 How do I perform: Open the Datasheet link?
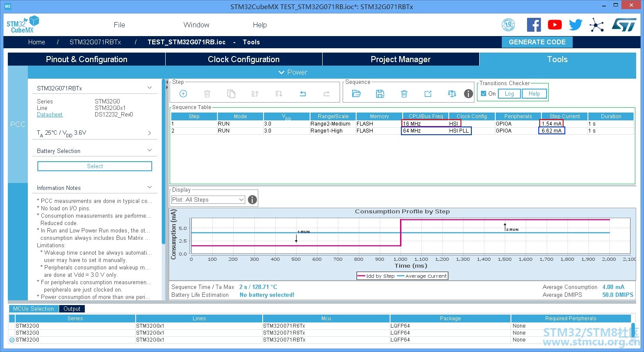pos(50,115)
